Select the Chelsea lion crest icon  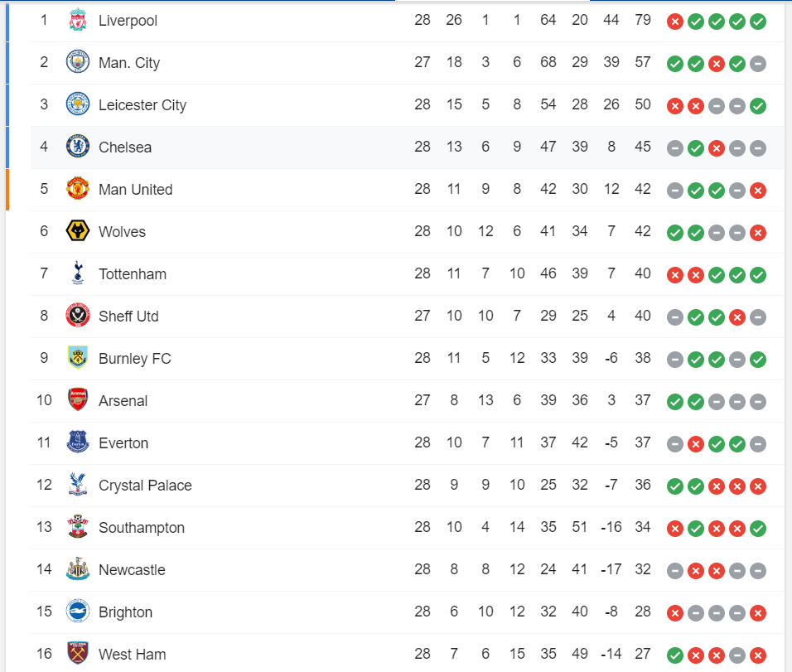pyautogui.click(x=78, y=147)
